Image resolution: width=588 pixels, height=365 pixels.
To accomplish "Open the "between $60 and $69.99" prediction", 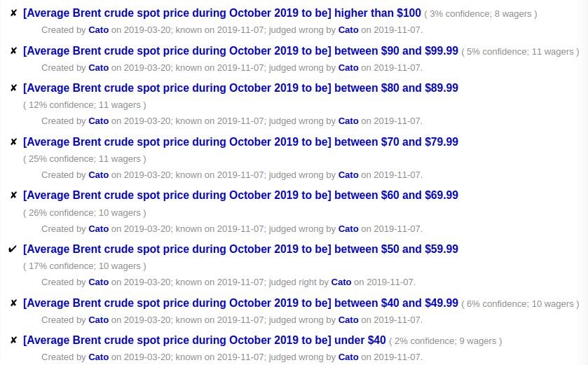I will pos(240,195).
